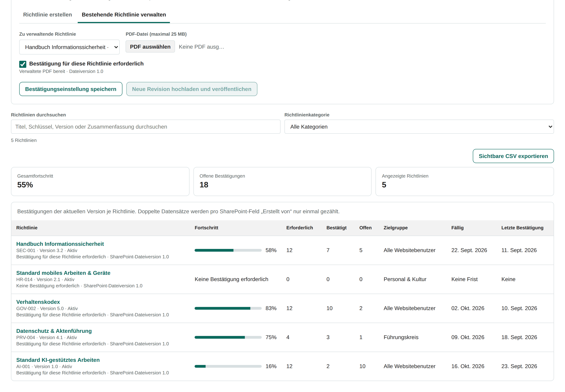Click the PDF-Datei (maximal 25 MB) label

[x=156, y=34]
